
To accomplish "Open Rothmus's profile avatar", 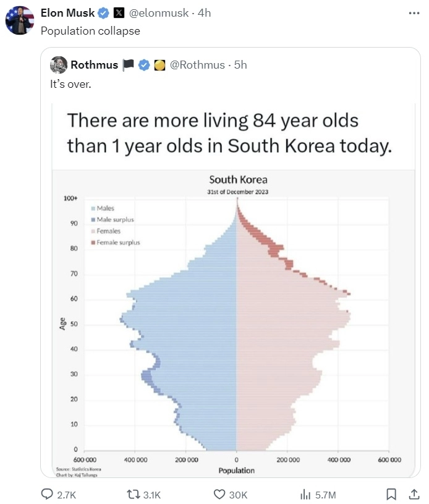I will coord(59,64).
